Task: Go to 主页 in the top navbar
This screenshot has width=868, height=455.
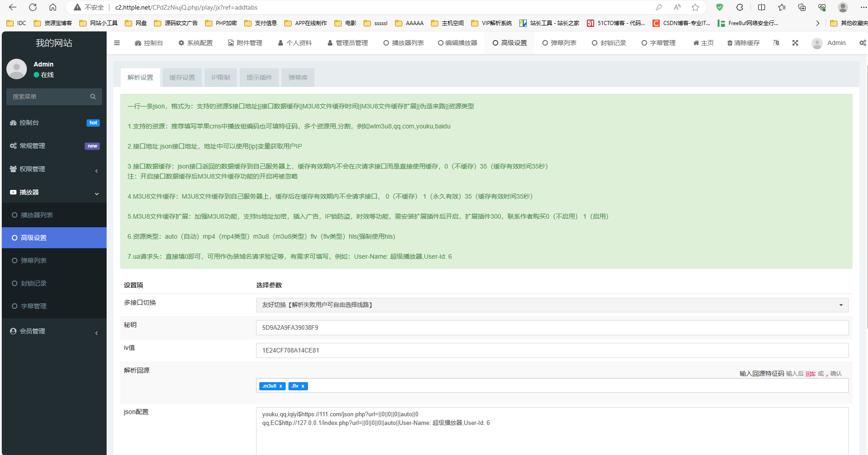Action: [x=704, y=43]
